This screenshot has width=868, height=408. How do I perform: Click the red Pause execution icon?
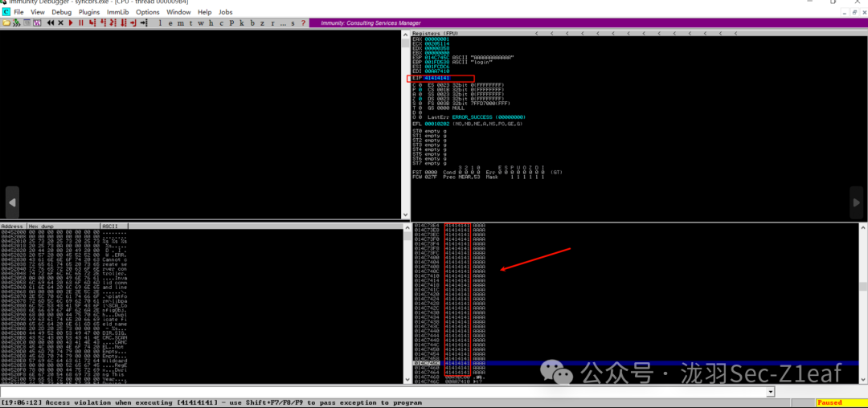pos(81,22)
